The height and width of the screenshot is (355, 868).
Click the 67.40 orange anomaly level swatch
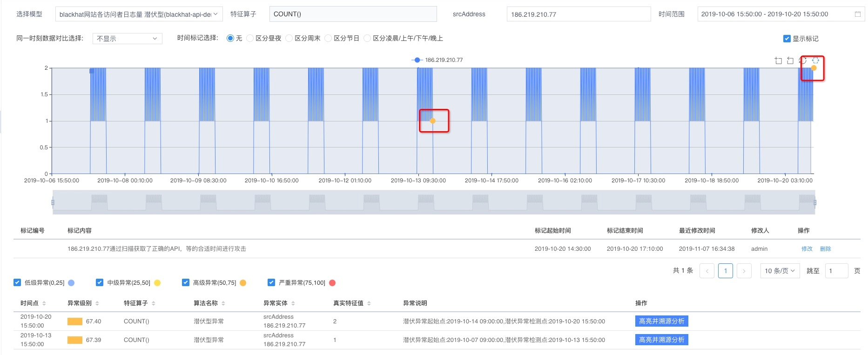(75, 322)
